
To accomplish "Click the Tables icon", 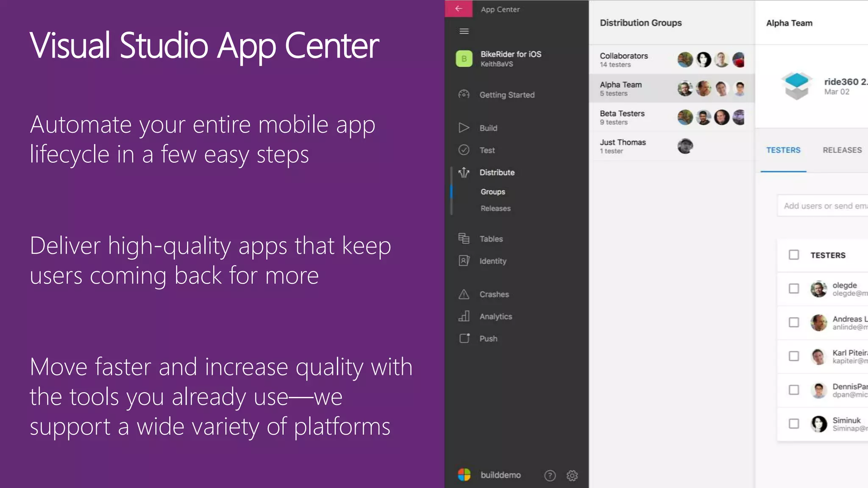I will 464,238.
